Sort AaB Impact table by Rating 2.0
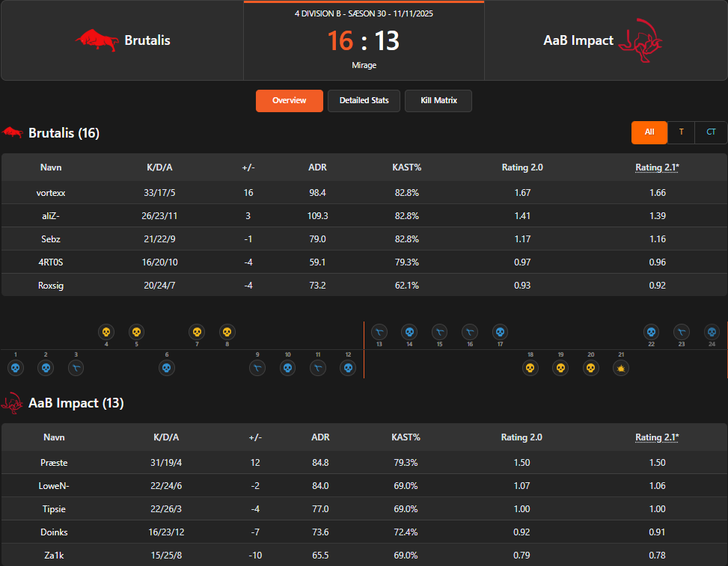728x566 pixels. point(521,437)
